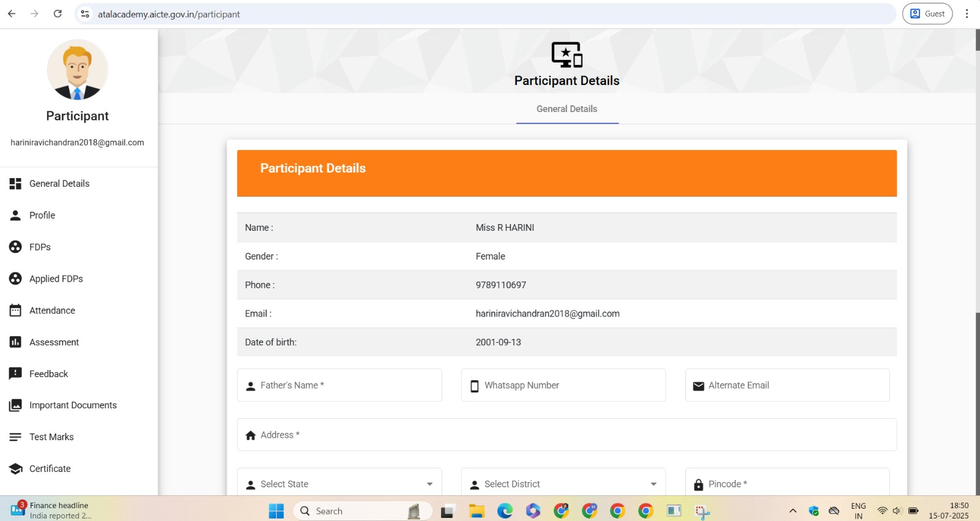Click the Father's Name input field
The image size is (980, 521).
tap(339, 385)
